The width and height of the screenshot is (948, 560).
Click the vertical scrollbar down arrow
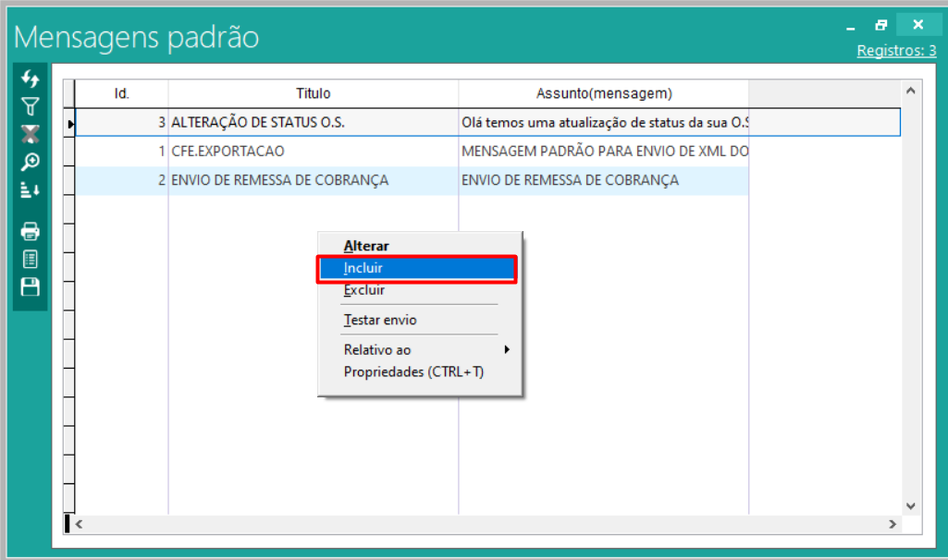point(910,506)
